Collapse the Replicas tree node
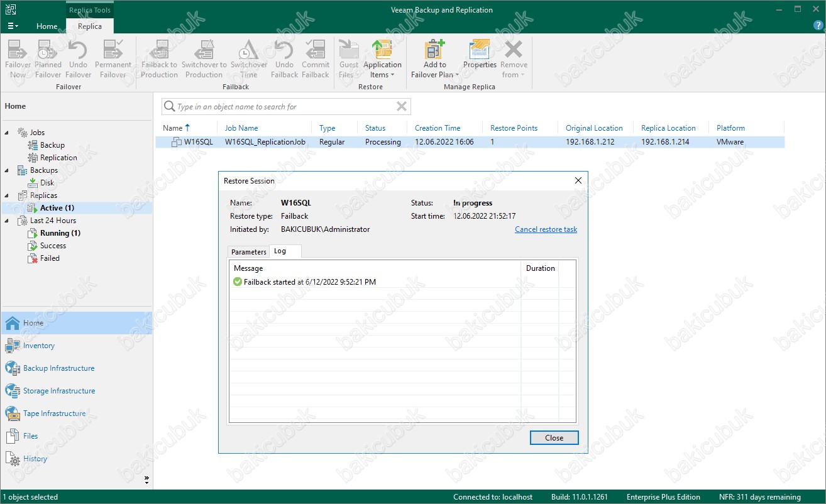Image resolution: width=826 pixels, height=504 pixels. tap(7, 195)
